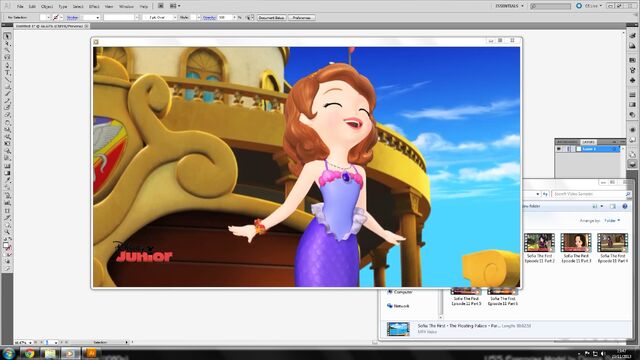Select the Rectangle tool
The width and height of the screenshot is (640, 360).
coord(7,87)
